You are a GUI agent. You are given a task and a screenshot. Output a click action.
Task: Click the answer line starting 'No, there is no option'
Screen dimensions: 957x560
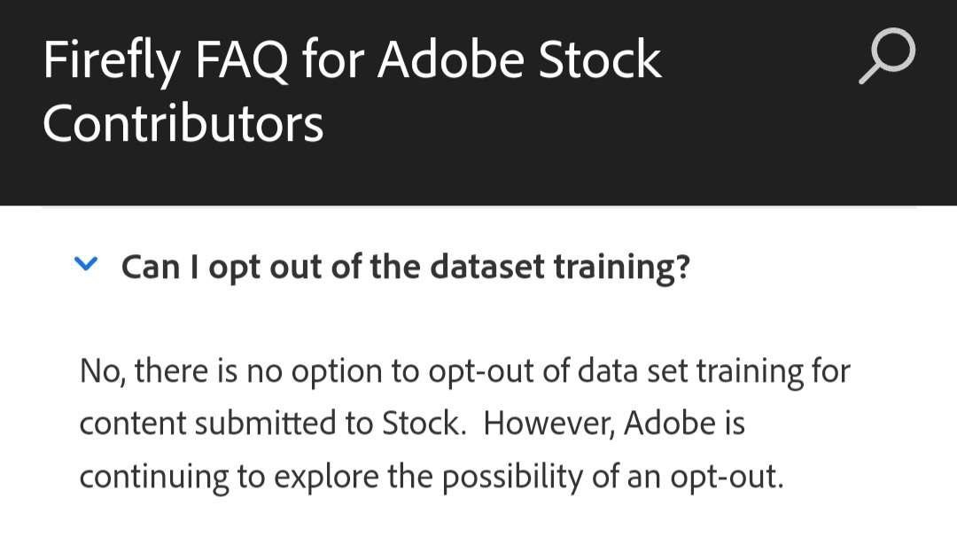point(464,370)
